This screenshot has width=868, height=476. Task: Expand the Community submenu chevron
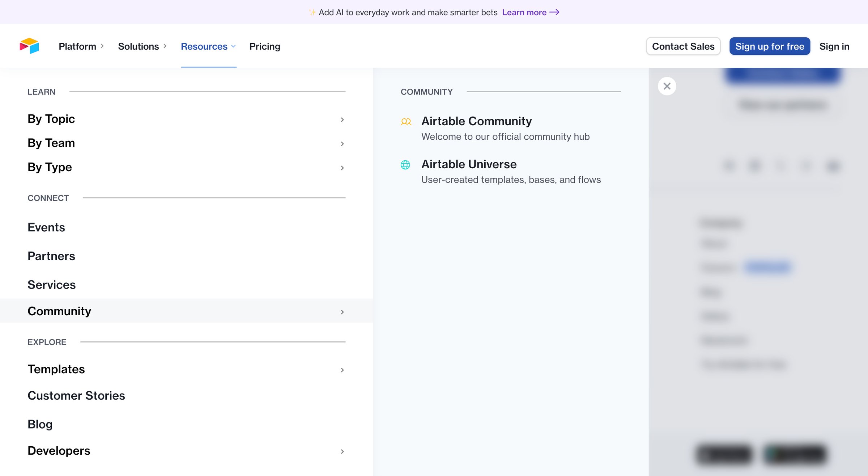(x=342, y=312)
